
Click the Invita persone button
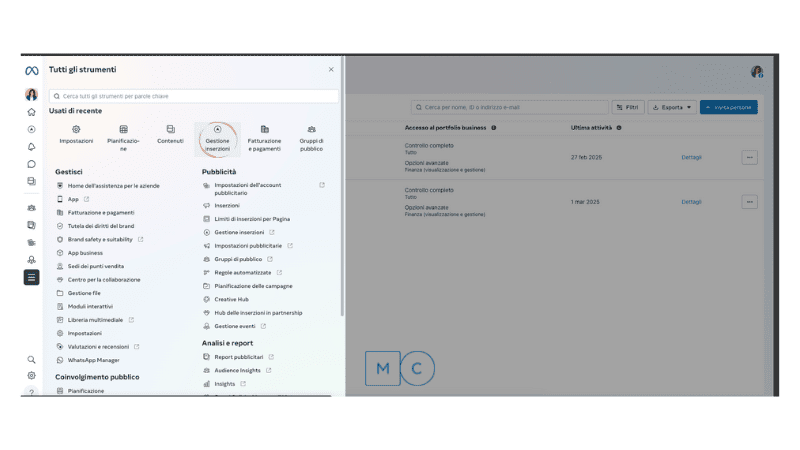click(x=728, y=107)
